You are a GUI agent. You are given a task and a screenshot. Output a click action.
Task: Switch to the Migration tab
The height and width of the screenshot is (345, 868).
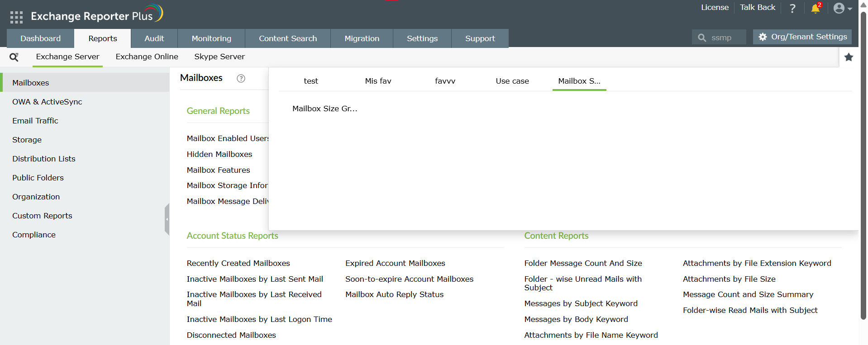pyautogui.click(x=362, y=38)
